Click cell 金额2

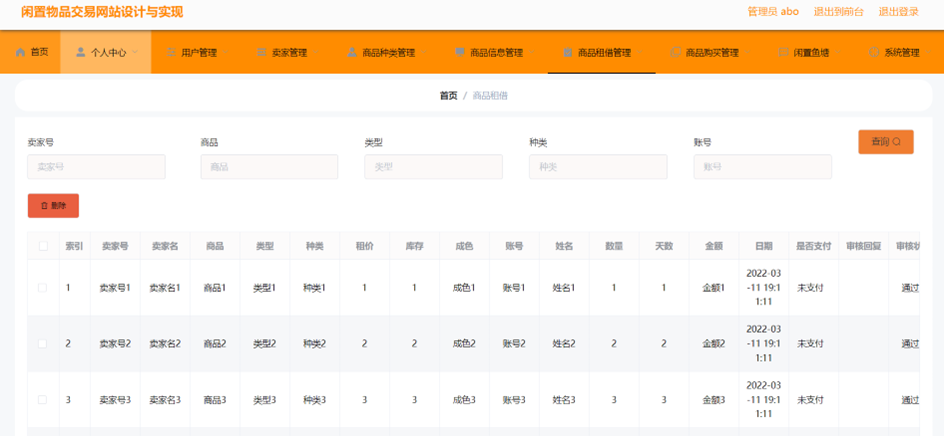click(x=713, y=344)
